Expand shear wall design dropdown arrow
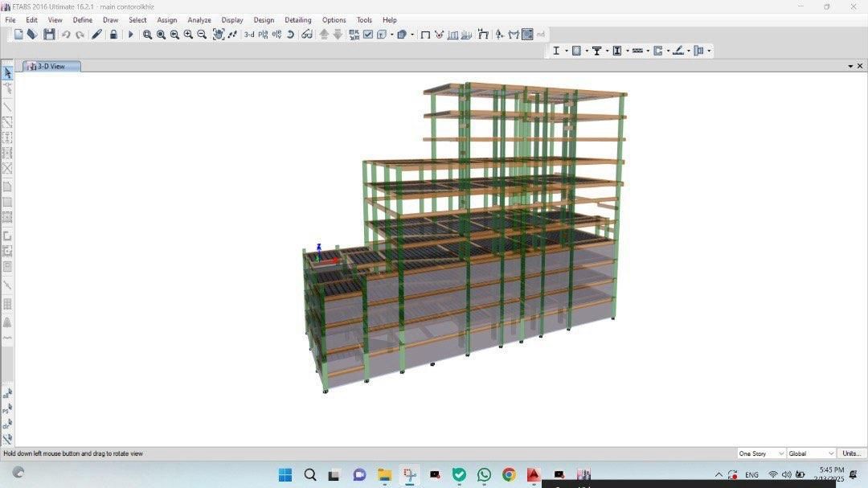 [x=668, y=51]
